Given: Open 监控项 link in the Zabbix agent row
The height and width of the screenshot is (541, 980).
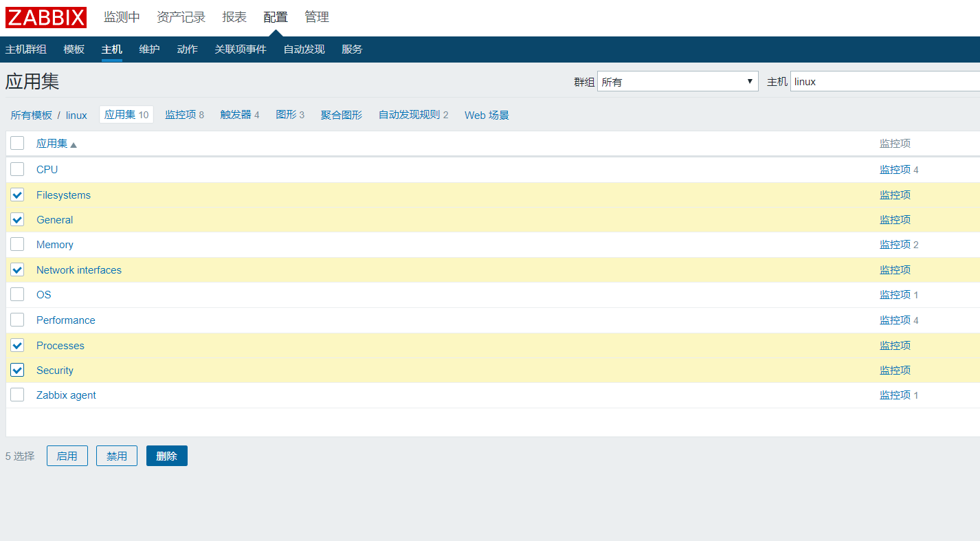Looking at the screenshot, I should pyautogui.click(x=895, y=395).
